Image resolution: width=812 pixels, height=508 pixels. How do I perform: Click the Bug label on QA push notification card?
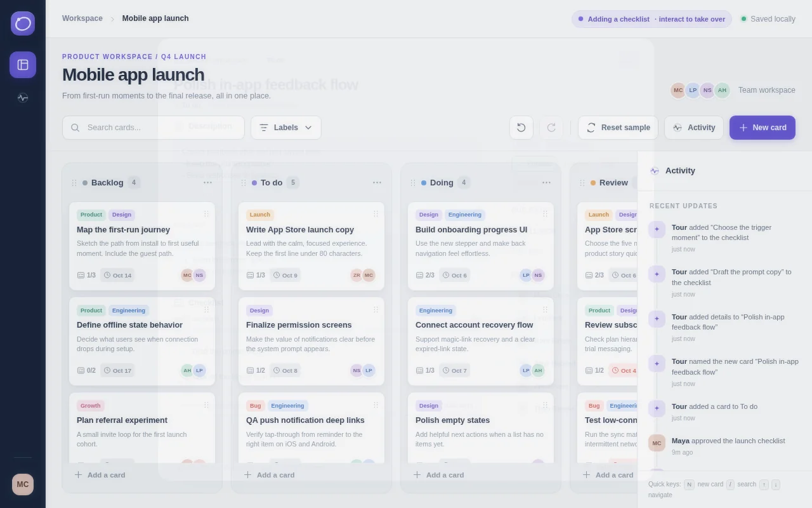tap(256, 405)
